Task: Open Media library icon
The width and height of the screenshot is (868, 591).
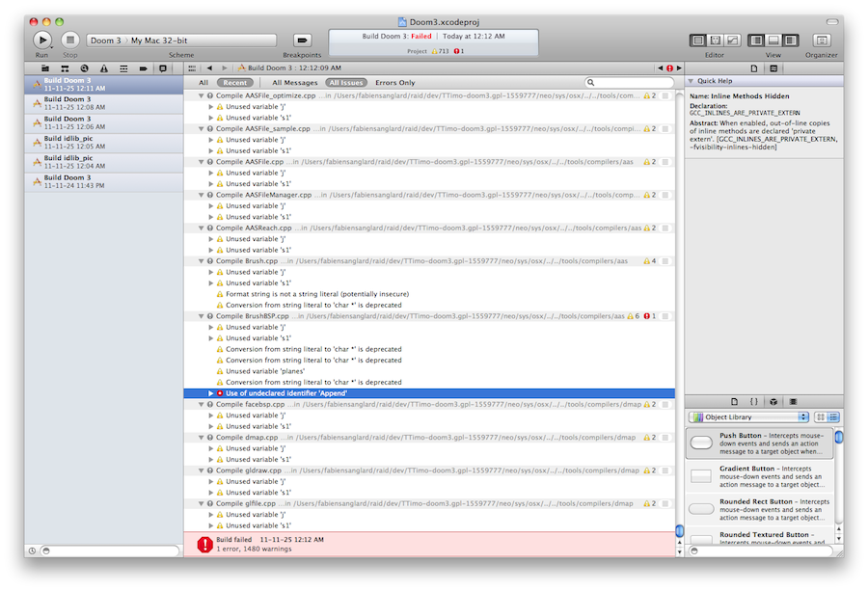Action: coord(793,402)
